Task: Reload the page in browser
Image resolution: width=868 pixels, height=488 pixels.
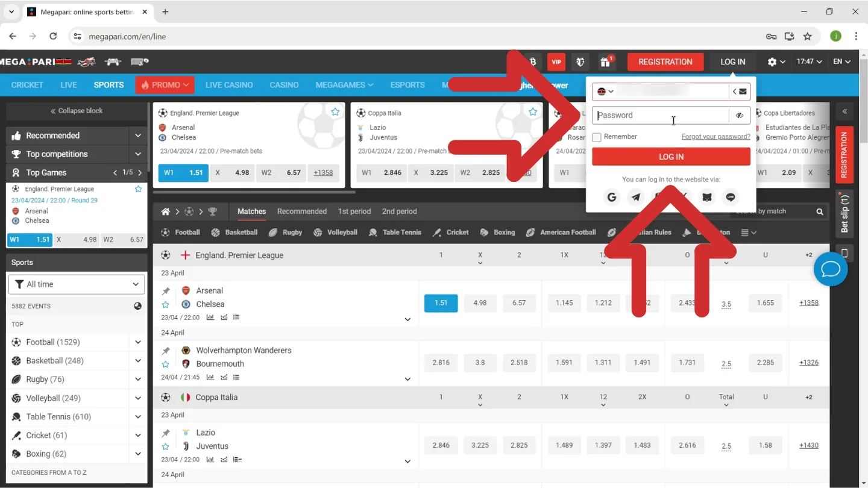Action: click(x=53, y=36)
